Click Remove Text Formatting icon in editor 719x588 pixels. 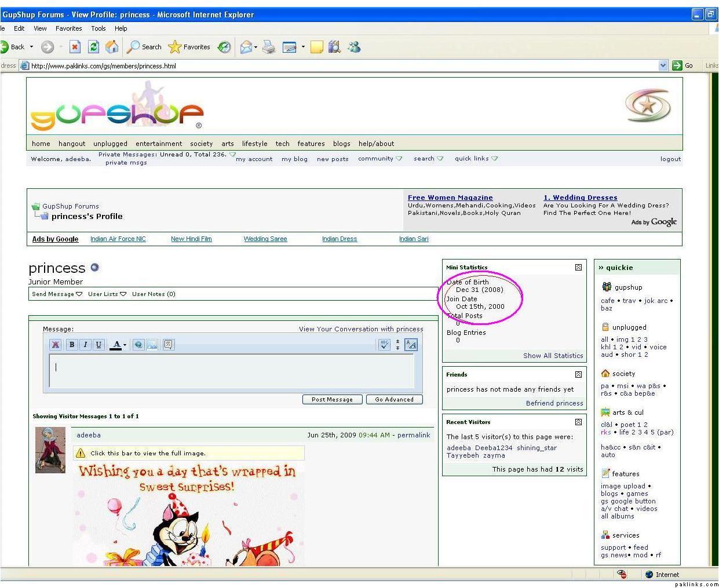(x=56, y=345)
